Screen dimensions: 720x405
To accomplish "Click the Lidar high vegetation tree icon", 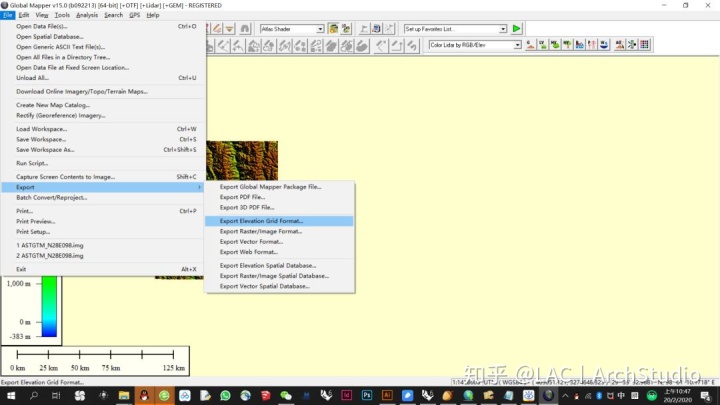I will click(x=568, y=45).
